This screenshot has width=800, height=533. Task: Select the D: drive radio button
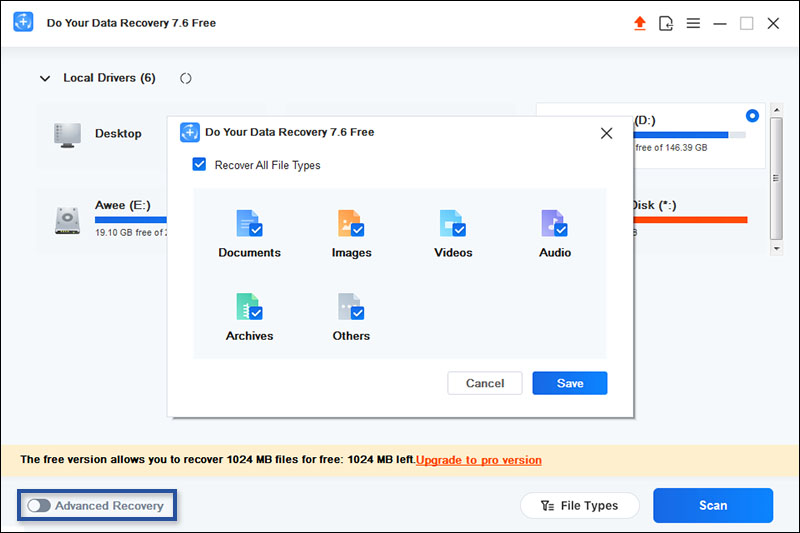pyautogui.click(x=752, y=116)
